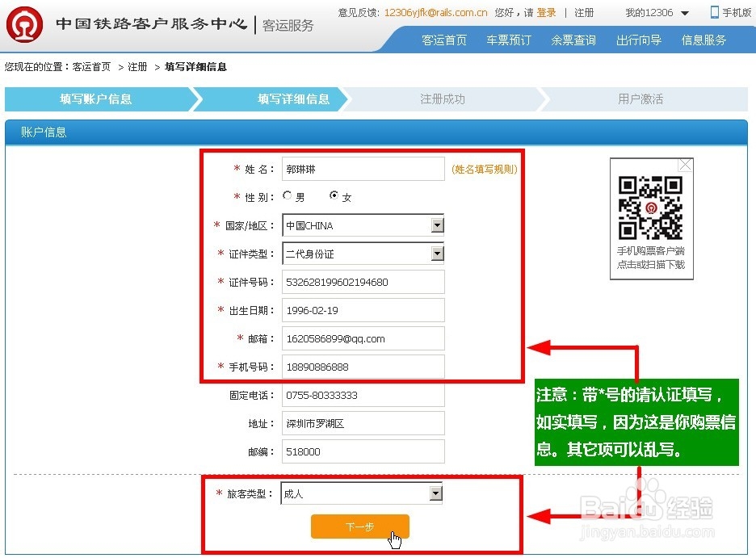
Task: Open the 姓名填写规则 naming rules link
Action: tap(484, 169)
